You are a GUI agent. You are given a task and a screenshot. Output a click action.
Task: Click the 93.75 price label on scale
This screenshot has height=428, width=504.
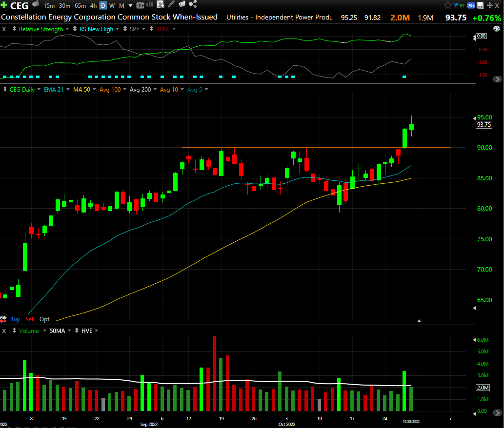(484, 125)
